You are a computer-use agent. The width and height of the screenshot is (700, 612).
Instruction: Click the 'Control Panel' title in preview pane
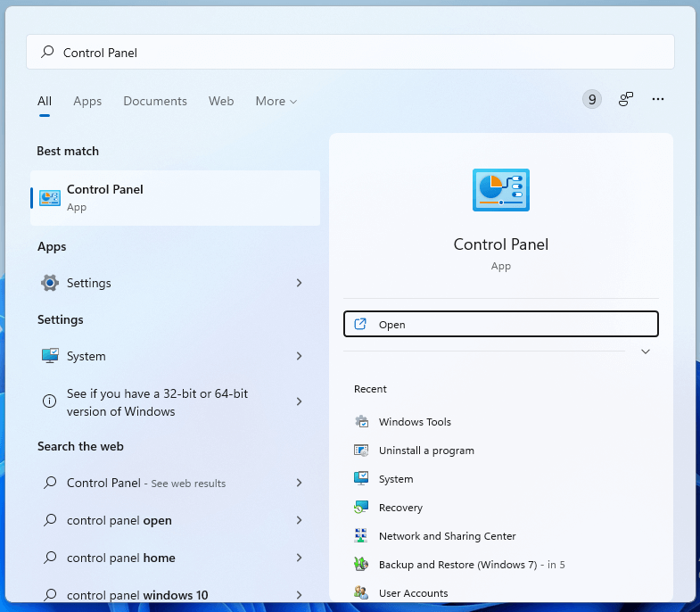tap(501, 244)
